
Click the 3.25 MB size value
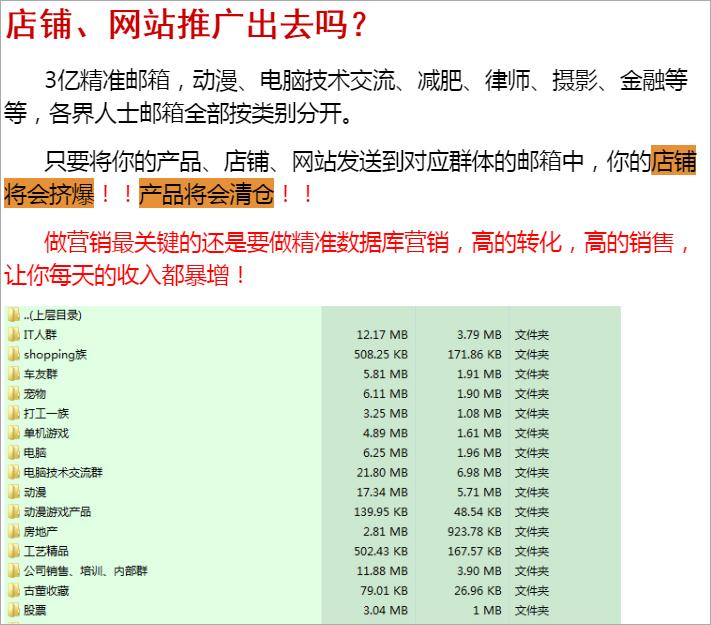(x=385, y=414)
